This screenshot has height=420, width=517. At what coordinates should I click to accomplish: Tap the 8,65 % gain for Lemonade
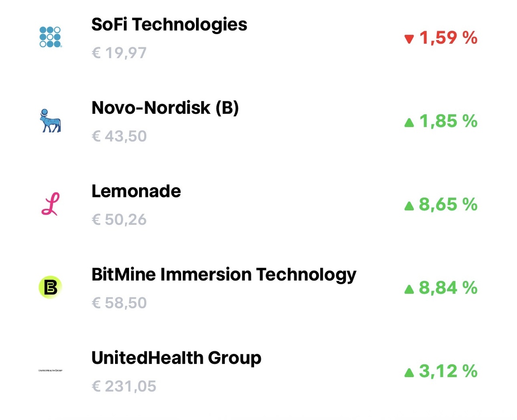(448, 204)
